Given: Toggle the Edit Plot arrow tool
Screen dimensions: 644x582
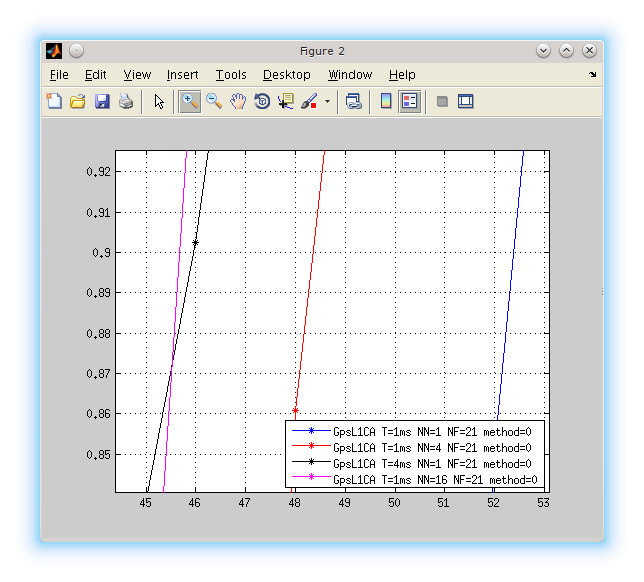Looking at the screenshot, I should pyautogui.click(x=158, y=101).
